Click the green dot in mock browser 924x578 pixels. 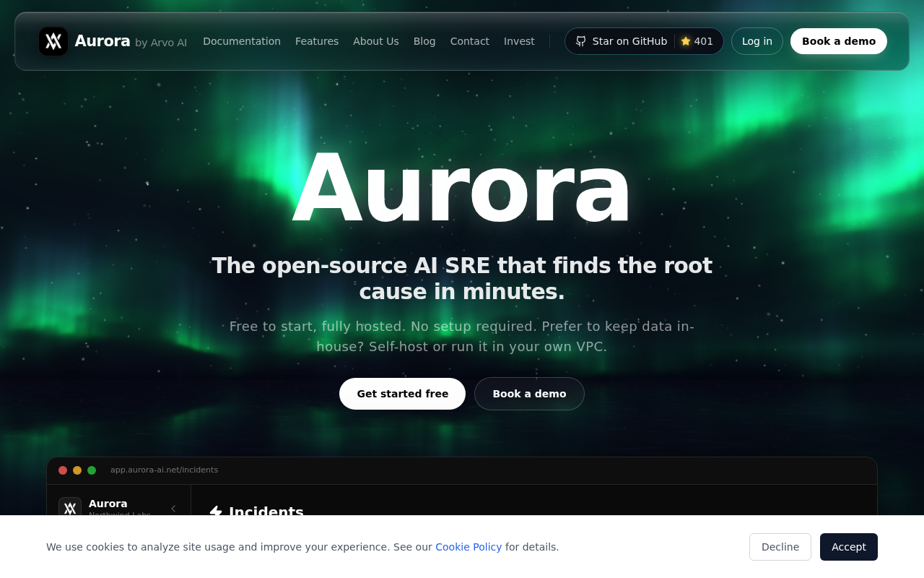tap(92, 470)
